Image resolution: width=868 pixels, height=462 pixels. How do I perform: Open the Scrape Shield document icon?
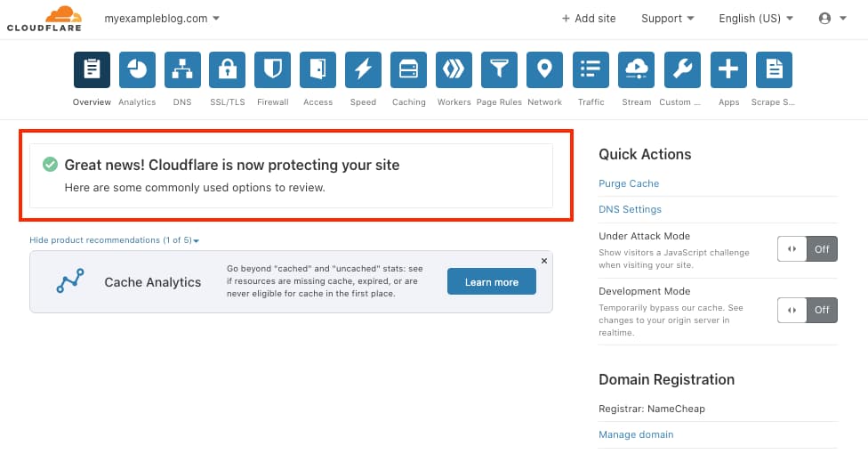click(774, 69)
